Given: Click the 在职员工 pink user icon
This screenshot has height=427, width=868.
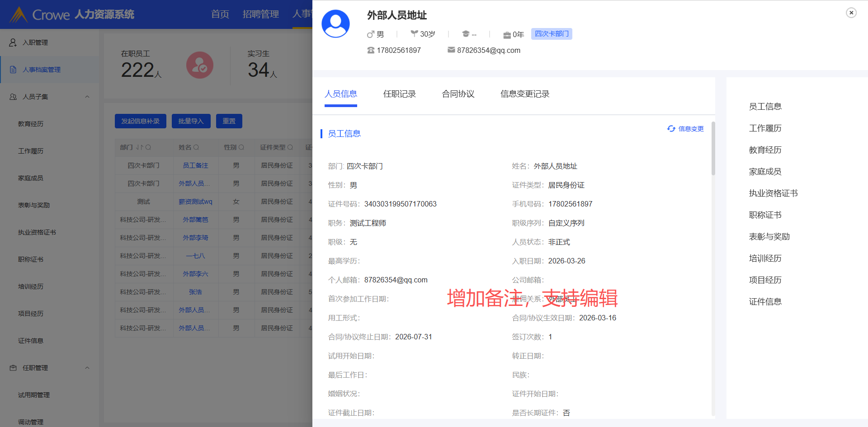Looking at the screenshot, I should [199, 66].
